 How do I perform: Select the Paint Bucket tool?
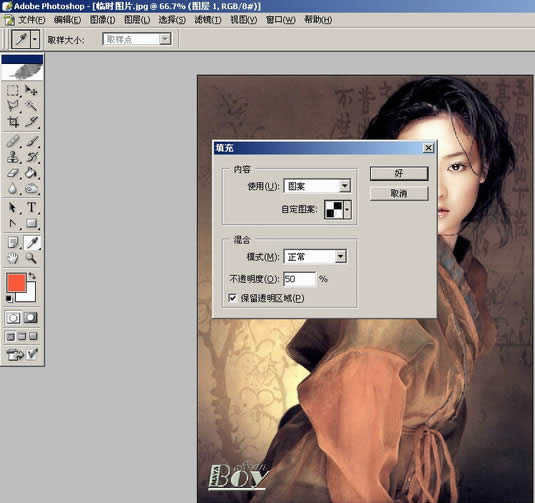coord(31,173)
